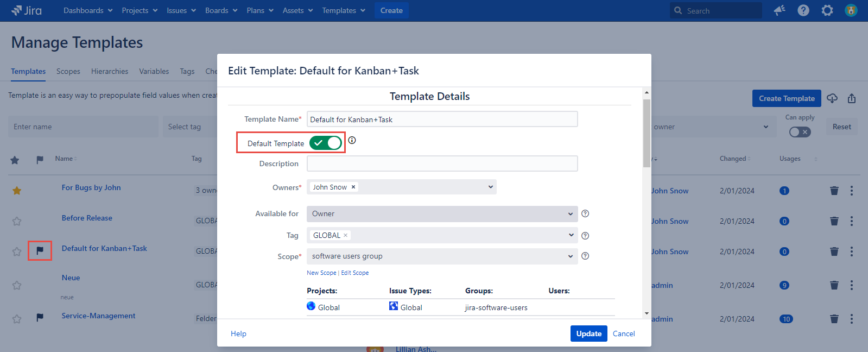The image size is (868, 352).
Task: Click the notifications megaphone icon
Action: [x=780, y=10]
